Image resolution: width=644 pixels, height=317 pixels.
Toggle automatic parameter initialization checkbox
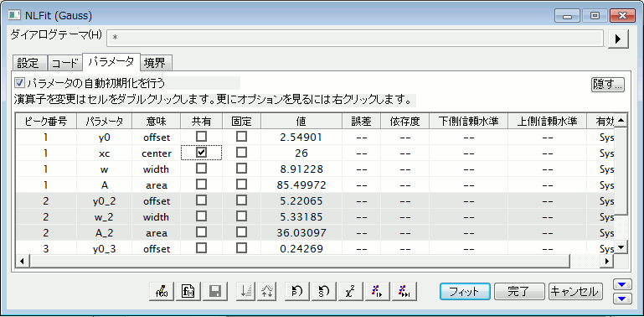pos(20,83)
